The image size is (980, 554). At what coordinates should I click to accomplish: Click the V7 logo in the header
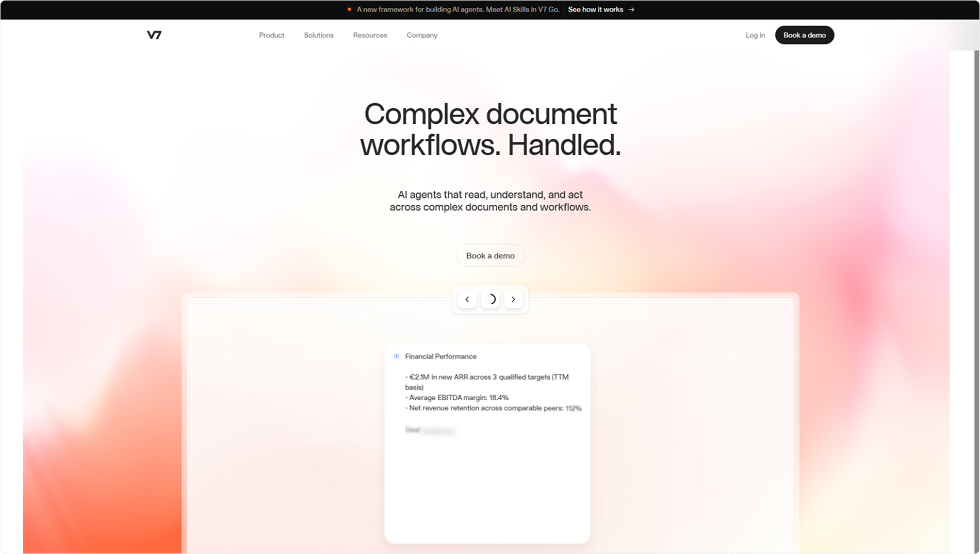coord(154,35)
